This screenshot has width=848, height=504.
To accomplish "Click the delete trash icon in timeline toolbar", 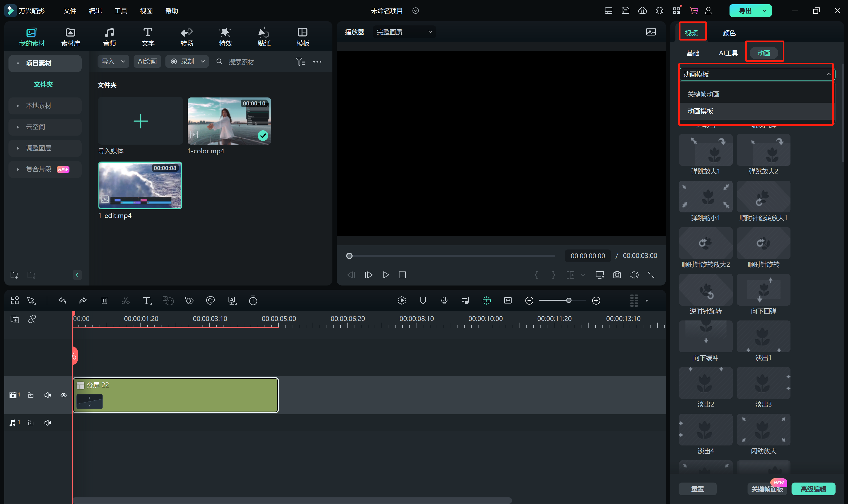I will point(104,301).
